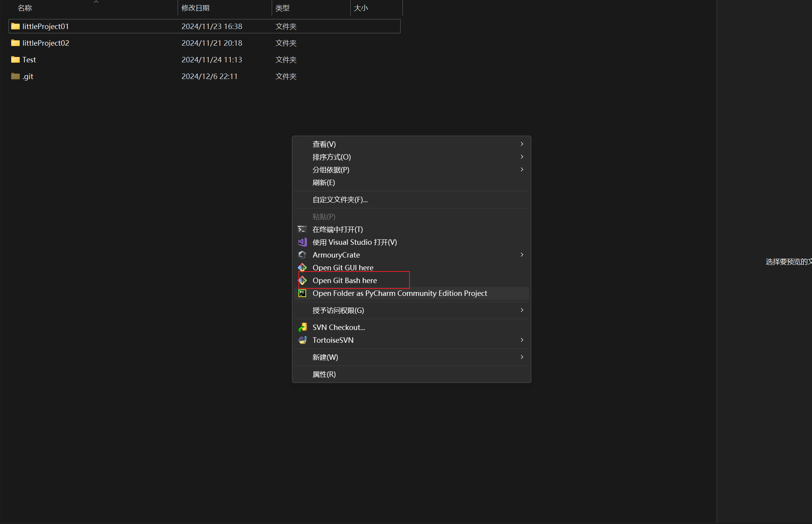Open the ArmouryCrate menu entry
Image resolution: width=812 pixels, height=524 pixels.
pyautogui.click(x=411, y=255)
